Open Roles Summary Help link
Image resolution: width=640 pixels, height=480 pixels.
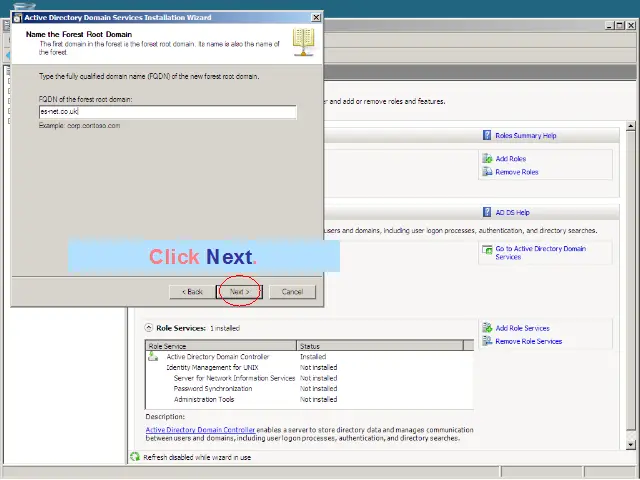(x=526, y=136)
